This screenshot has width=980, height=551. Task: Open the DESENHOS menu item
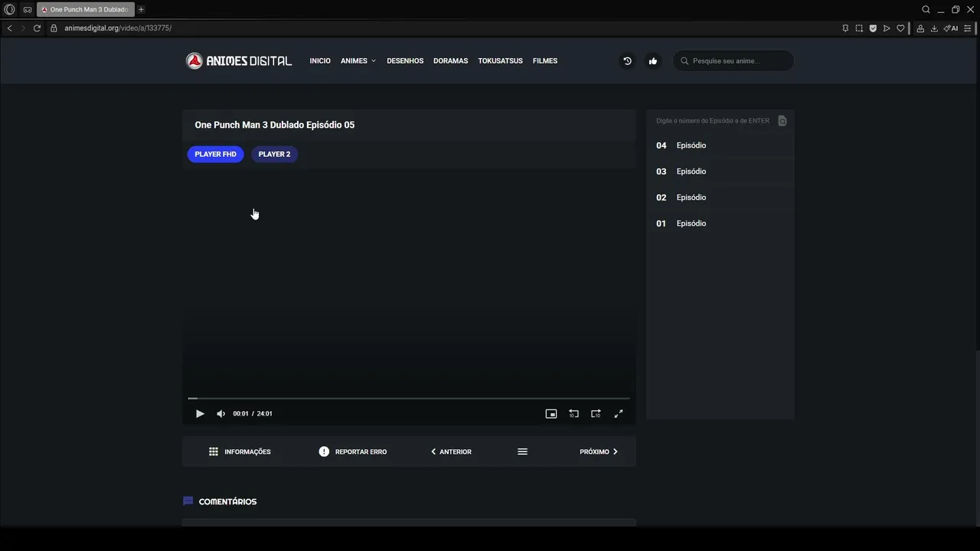click(405, 61)
